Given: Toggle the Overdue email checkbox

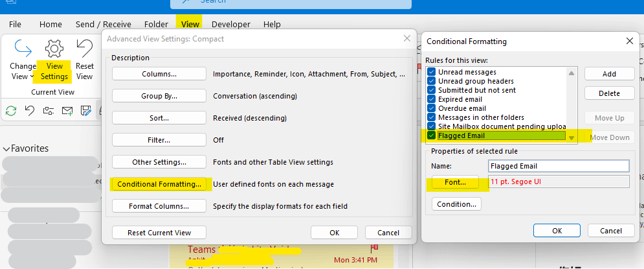Looking at the screenshot, I should click(x=431, y=108).
